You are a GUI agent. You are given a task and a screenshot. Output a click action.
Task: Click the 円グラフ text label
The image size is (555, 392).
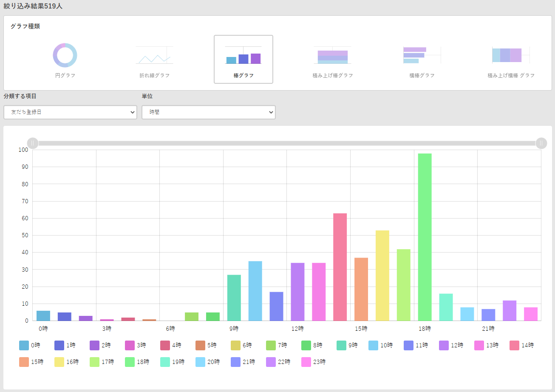[x=65, y=75]
